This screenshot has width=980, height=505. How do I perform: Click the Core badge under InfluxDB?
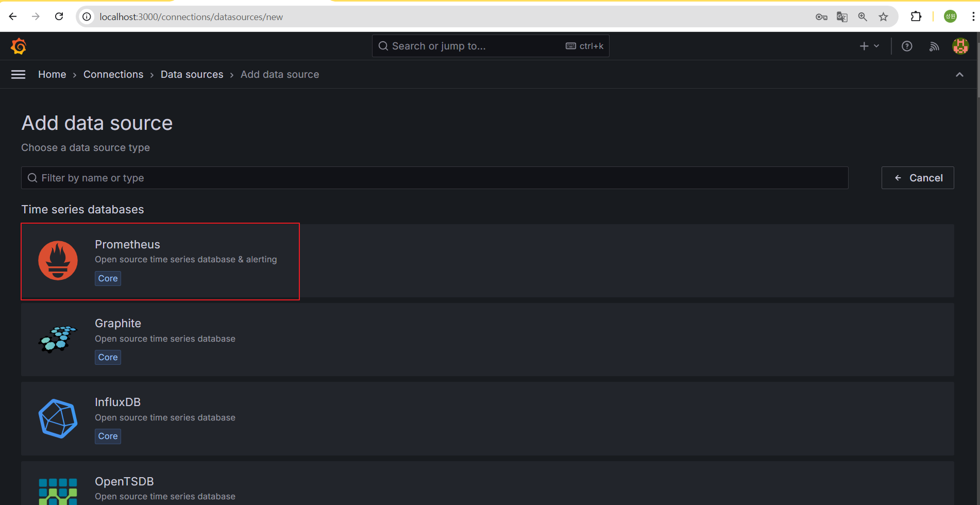tap(108, 436)
